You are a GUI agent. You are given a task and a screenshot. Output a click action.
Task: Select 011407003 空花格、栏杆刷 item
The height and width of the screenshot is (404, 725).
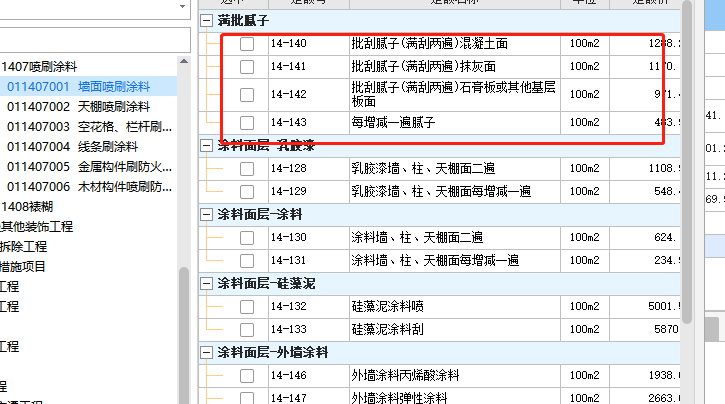click(x=89, y=127)
